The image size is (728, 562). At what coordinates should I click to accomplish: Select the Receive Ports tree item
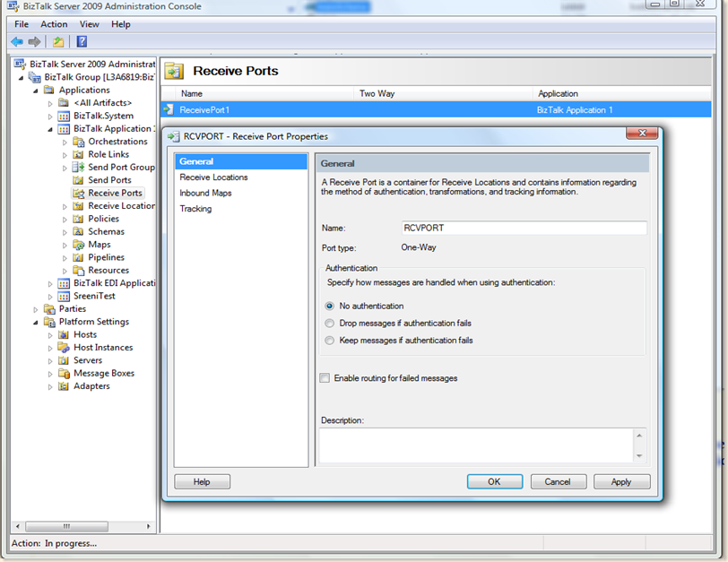pos(115,193)
